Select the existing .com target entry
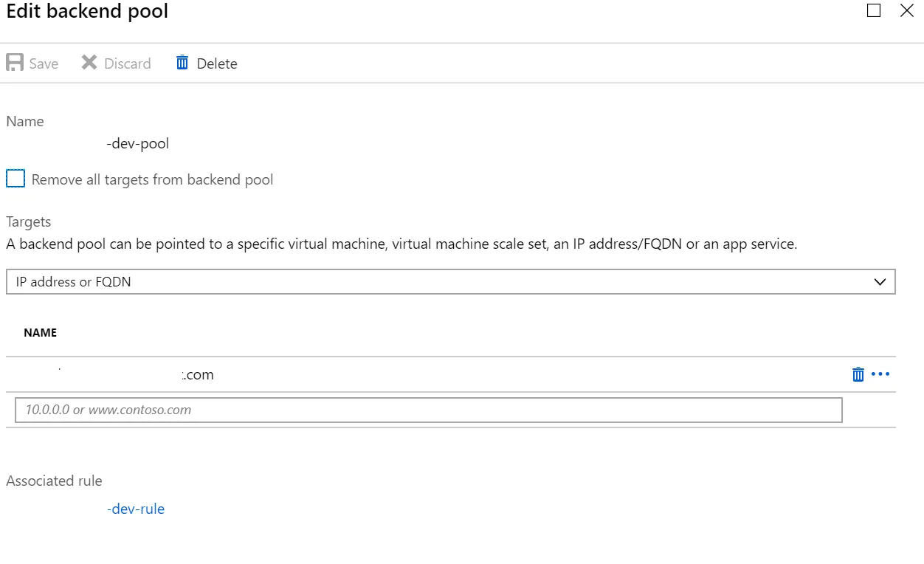This screenshot has height=564, width=924. tap(196, 374)
